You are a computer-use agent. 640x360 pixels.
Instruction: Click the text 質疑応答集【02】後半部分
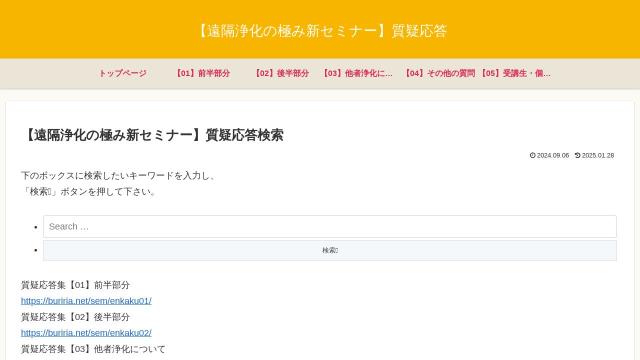76,317
